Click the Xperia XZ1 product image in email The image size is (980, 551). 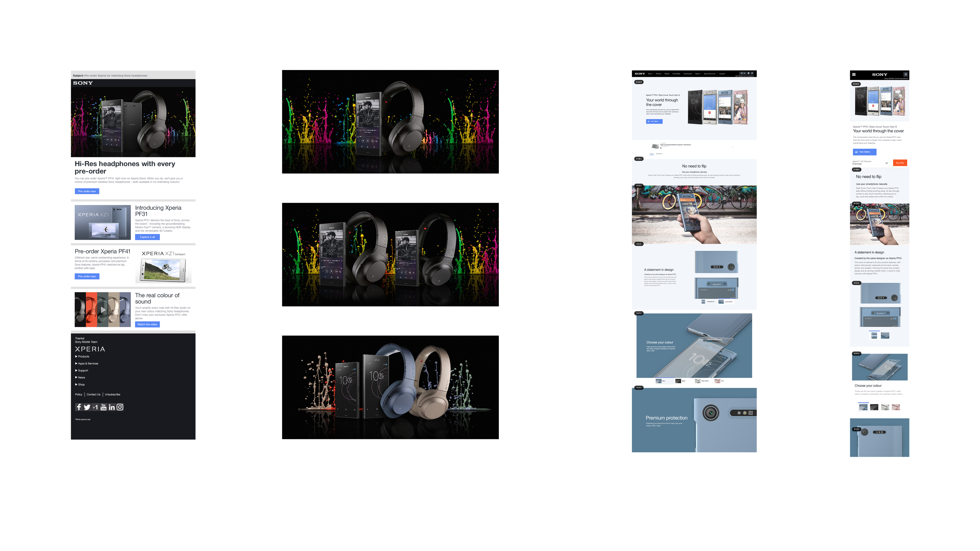tap(102, 222)
